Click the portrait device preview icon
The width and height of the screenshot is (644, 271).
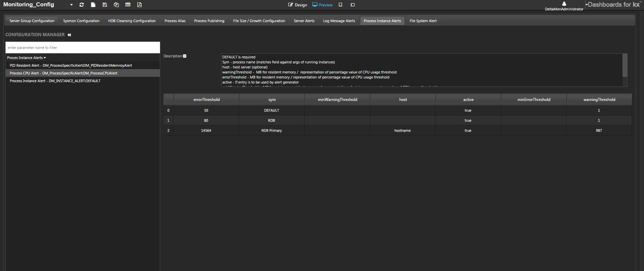coord(340,5)
